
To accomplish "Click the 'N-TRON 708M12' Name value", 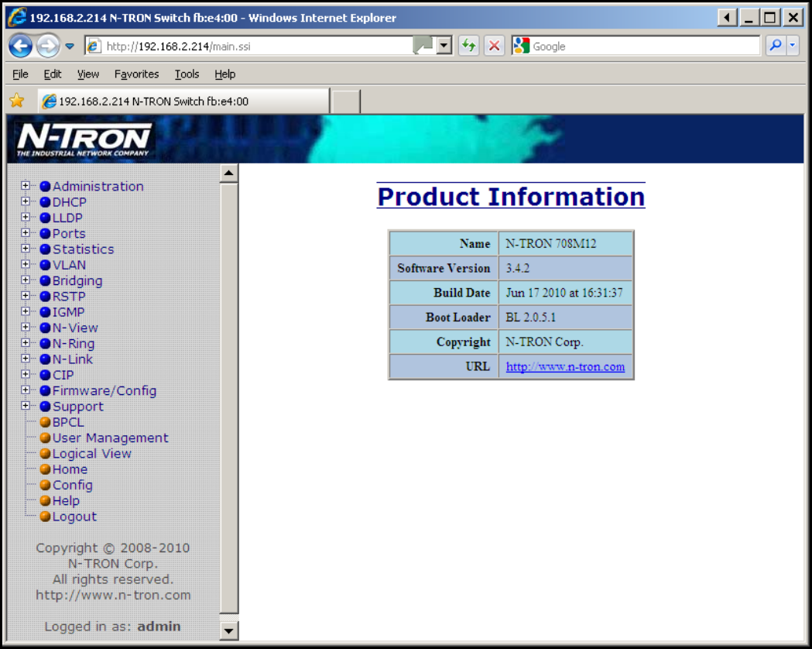I will (x=550, y=243).
